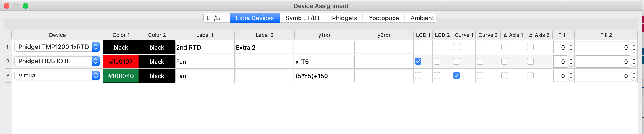Uncheck LCD 1 for Phidget HUB row
The image size is (644, 134).
coord(418,62)
